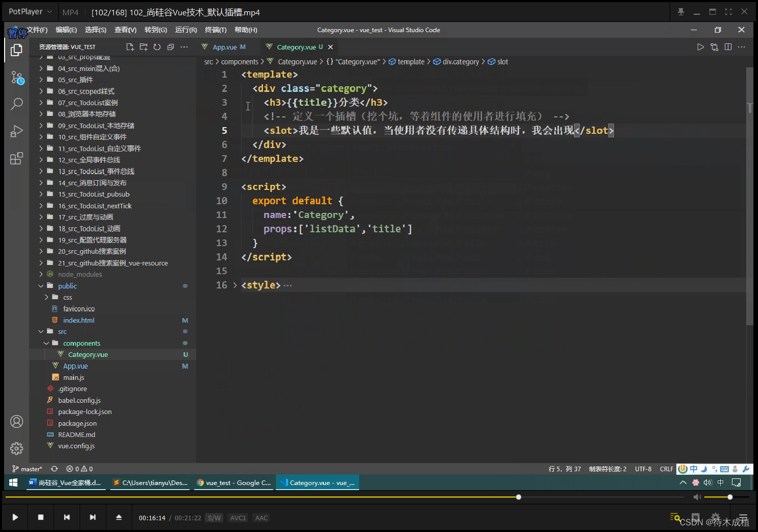Pin PotPlayer window on top
Viewport: 758px width, 532px height.
coord(681,12)
